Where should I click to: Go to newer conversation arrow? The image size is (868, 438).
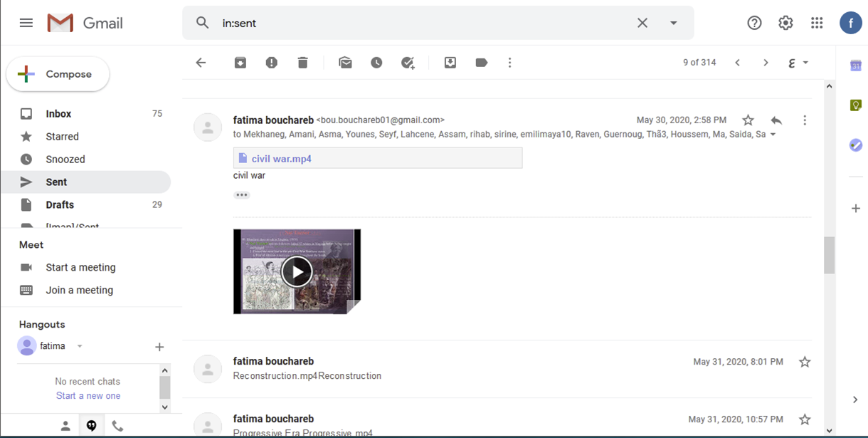coord(738,63)
